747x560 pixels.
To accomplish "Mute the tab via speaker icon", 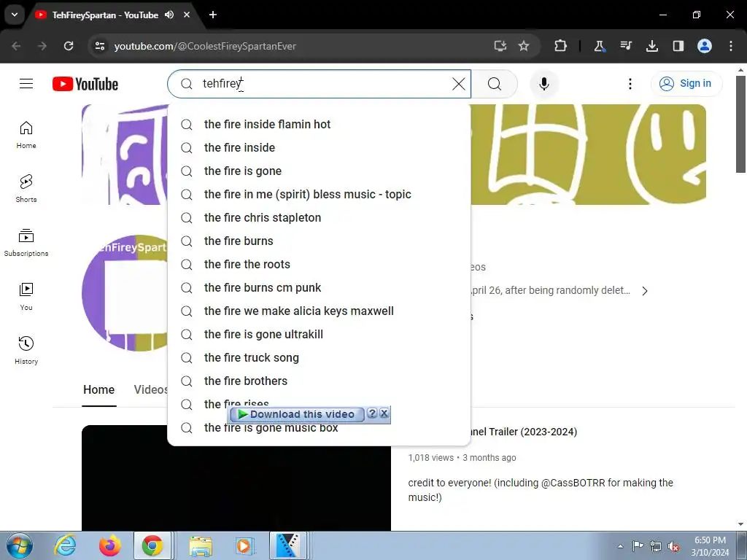I will 169,15.
